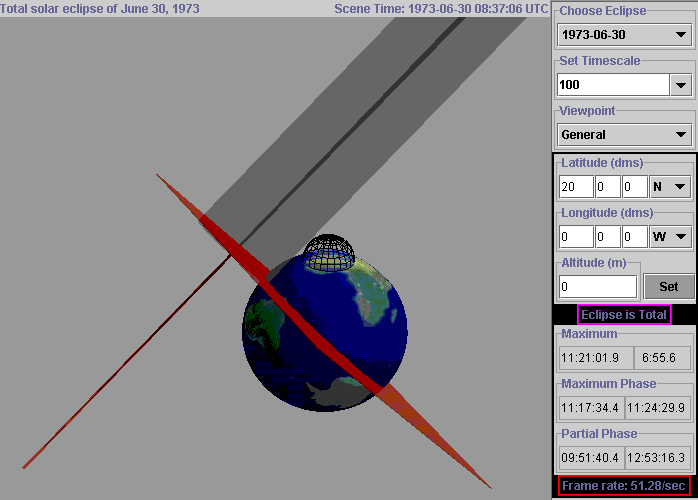The width and height of the screenshot is (698, 500).
Task: Click the Longitude degrees field
Action: tap(575, 237)
